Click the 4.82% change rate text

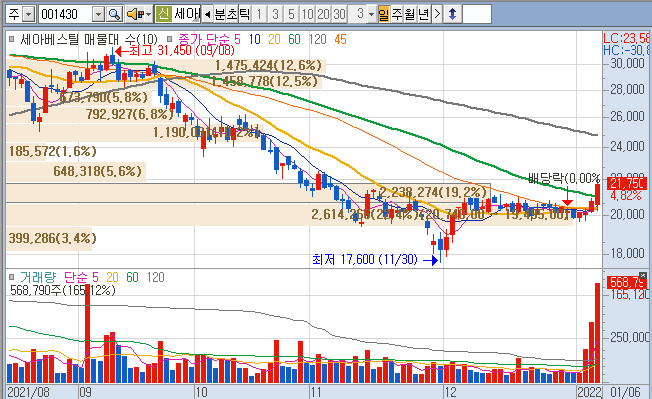click(626, 195)
